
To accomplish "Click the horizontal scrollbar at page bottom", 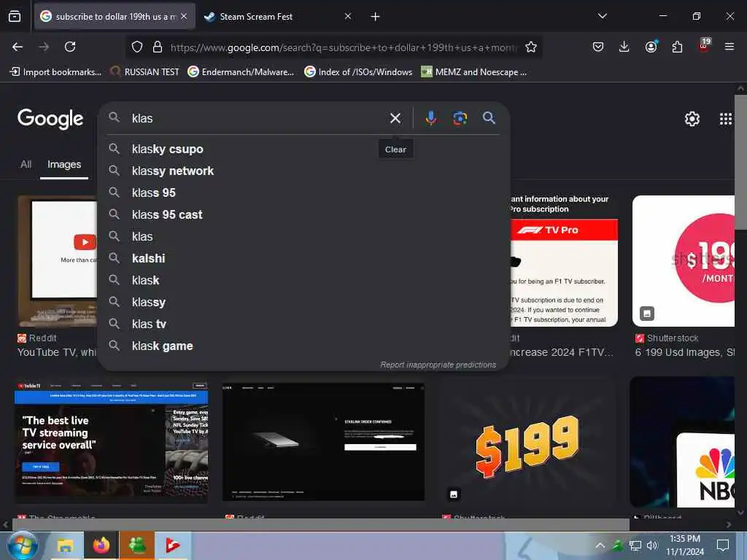I will click(320, 525).
